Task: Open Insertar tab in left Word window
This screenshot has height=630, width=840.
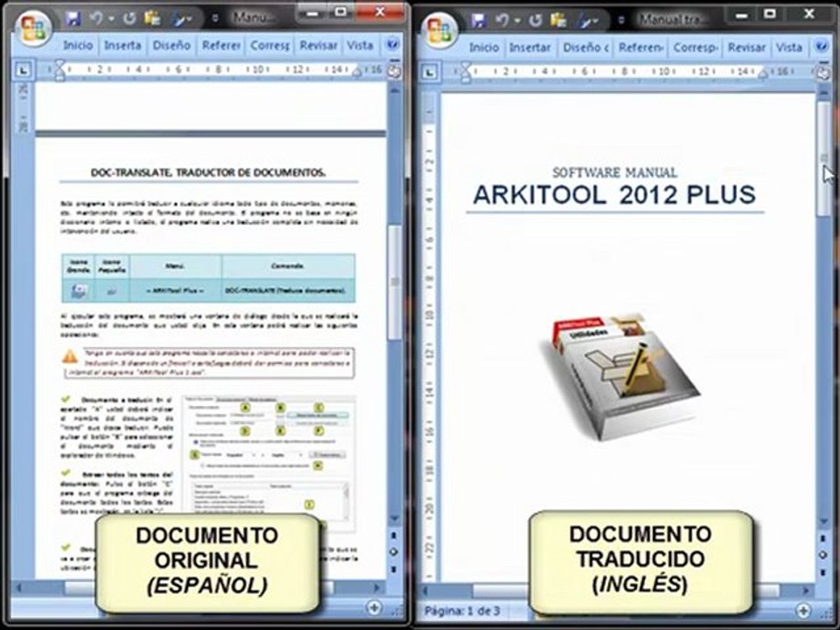Action: [122, 45]
